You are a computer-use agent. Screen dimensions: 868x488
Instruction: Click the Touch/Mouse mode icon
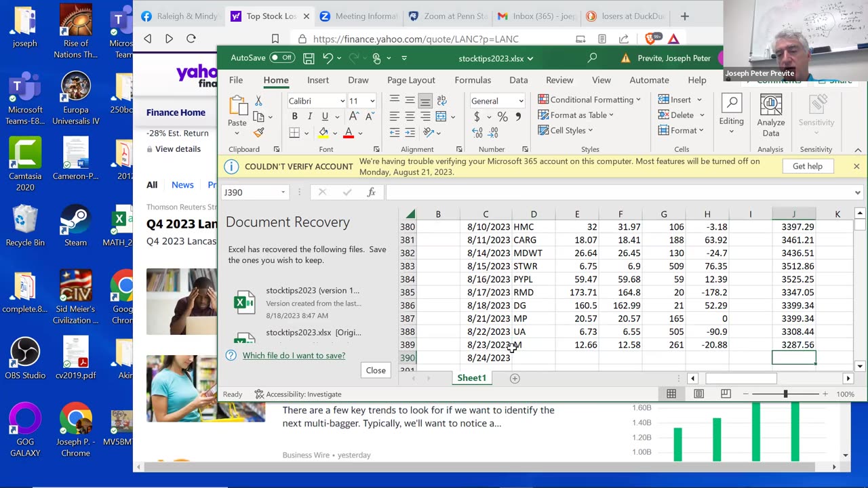pyautogui.click(x=376, y=58)
